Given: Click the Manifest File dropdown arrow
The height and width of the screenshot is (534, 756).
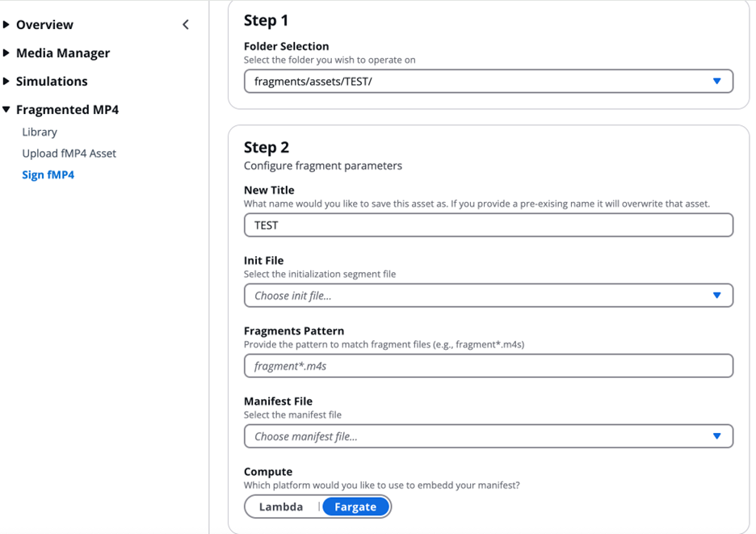Looking at the screenshot, I should [717, 436].
